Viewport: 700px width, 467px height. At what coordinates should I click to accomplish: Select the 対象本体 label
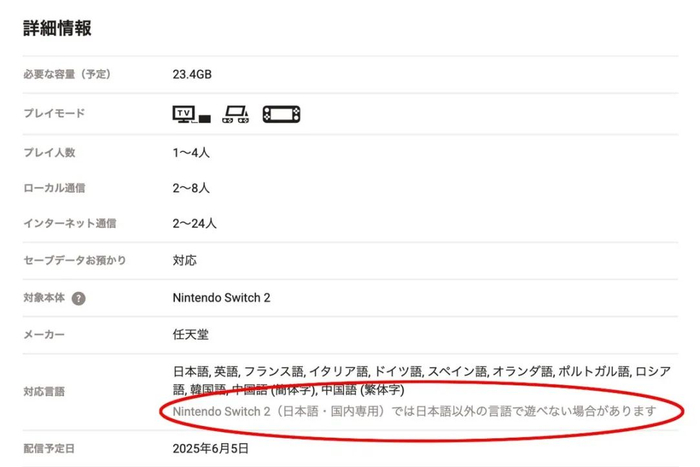tap(44, 298)
